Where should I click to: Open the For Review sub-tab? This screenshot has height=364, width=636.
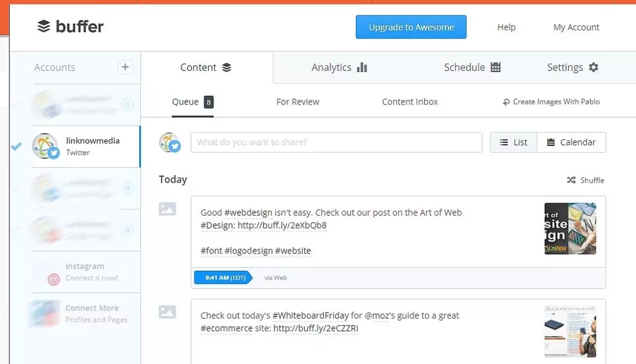(x=298, y=102)
